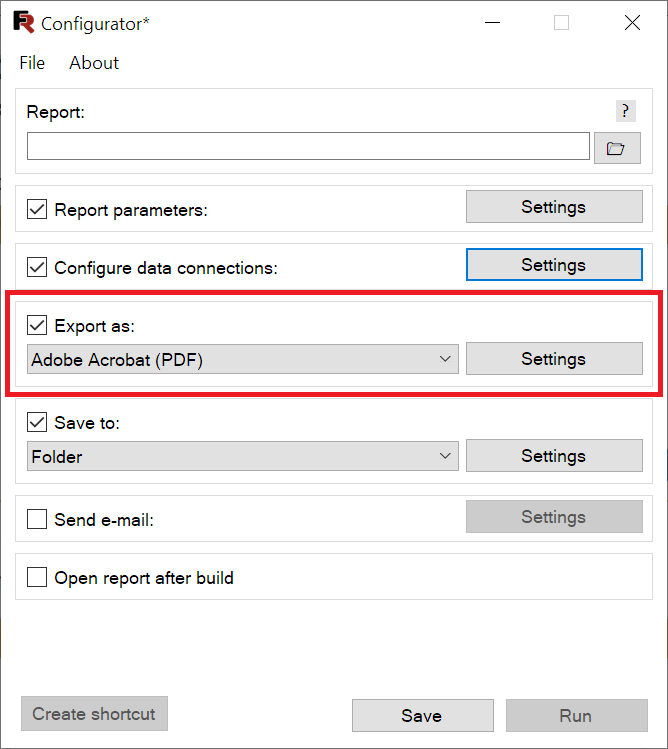This screenshot has width=668, height=749.
Task: Click Settings for Report parameters
Action: point(554,207)
